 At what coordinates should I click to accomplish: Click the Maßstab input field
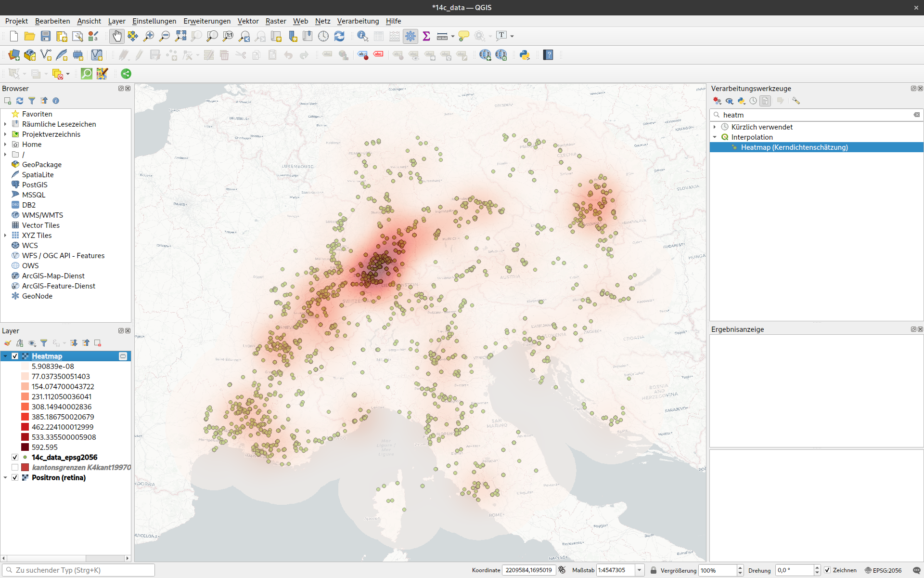(613, 570)
